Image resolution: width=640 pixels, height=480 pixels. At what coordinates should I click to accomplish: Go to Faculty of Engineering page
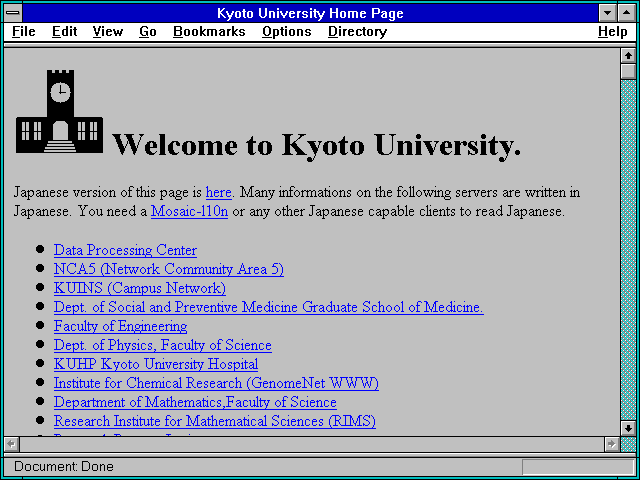120,326
